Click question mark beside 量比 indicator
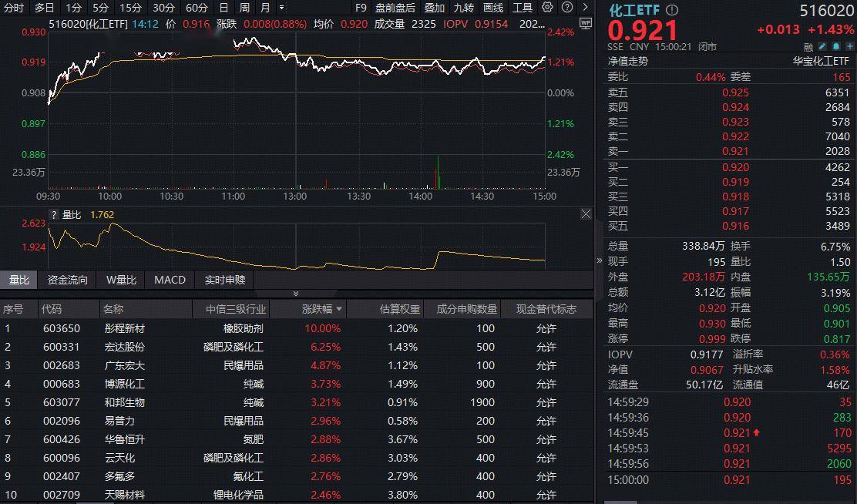This screenshot has width=857, height=504. tap(54, 215)
